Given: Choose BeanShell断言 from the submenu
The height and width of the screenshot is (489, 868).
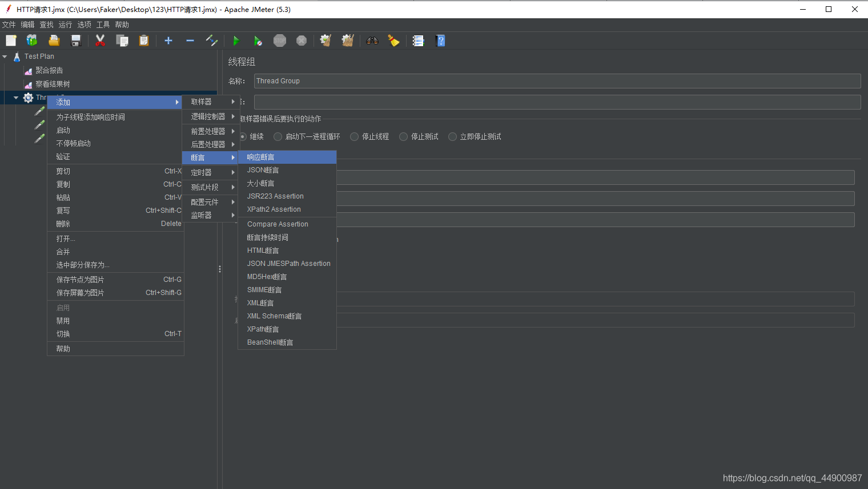Looking at the screenshot, I should point(287,342).
